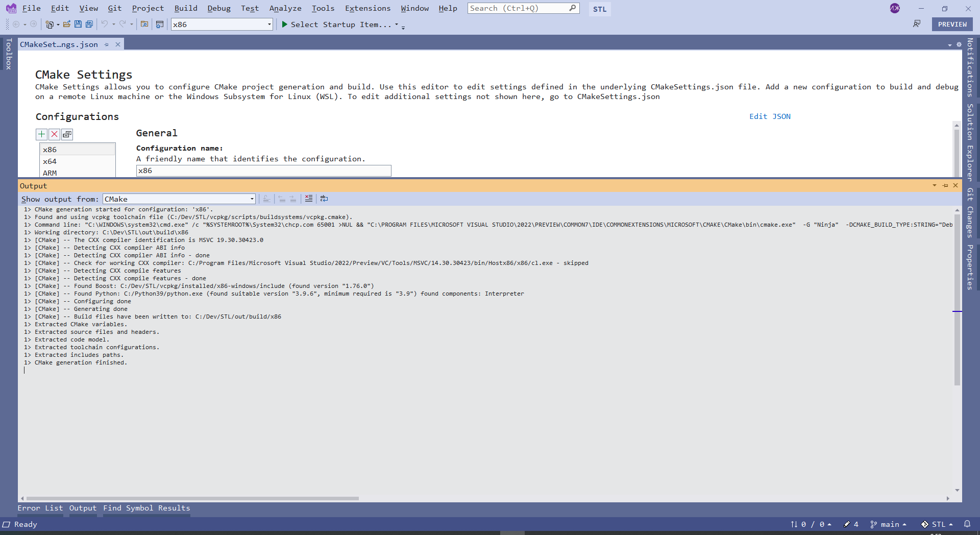Click the Save All icon

[89, 24]
